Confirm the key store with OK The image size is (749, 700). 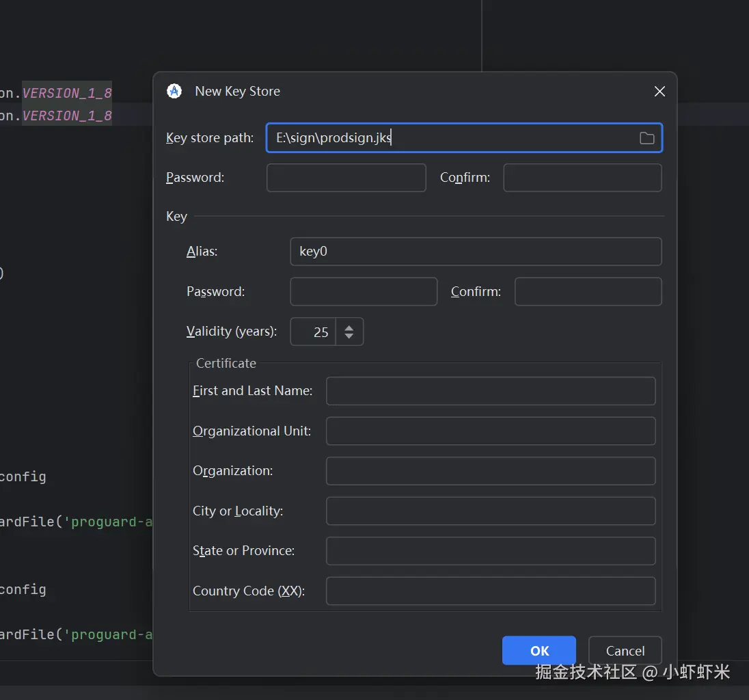click(x=539, y=650)
